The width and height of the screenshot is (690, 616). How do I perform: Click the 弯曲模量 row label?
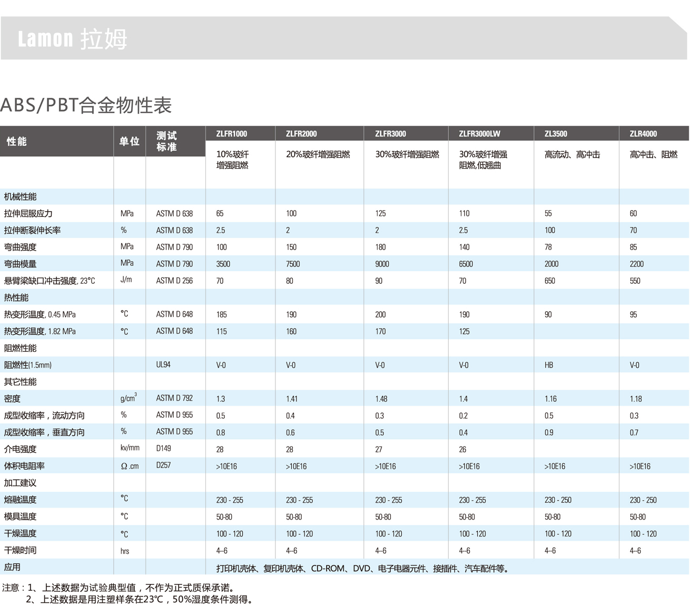[x=21, y=264]
